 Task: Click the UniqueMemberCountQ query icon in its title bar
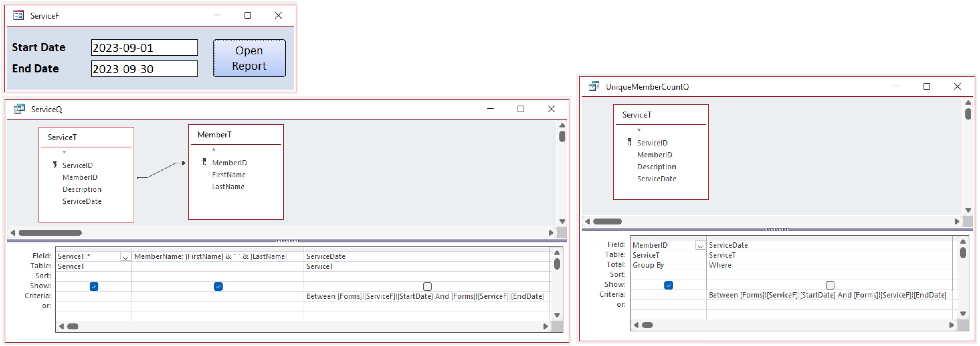pos(593,86)
